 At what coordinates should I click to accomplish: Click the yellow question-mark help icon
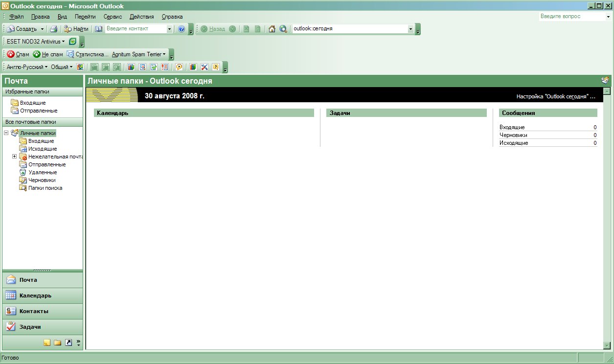[215, 67]
